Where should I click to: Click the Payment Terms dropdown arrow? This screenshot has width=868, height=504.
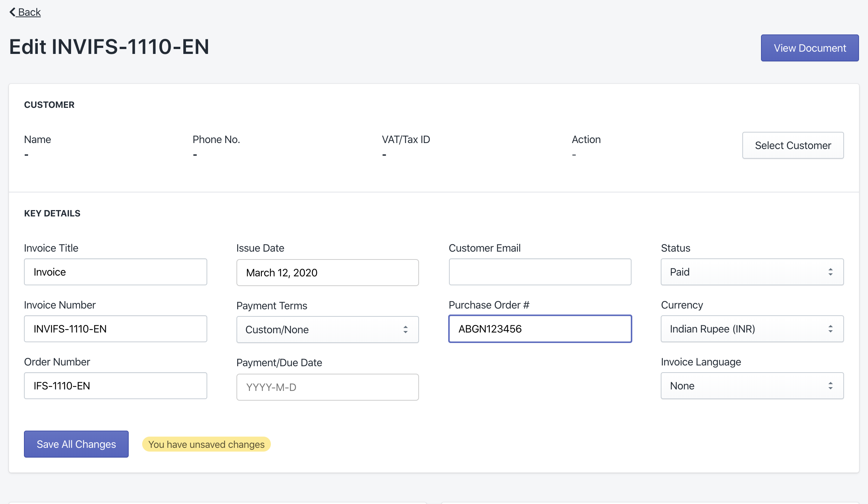click(x=405, y=329)
